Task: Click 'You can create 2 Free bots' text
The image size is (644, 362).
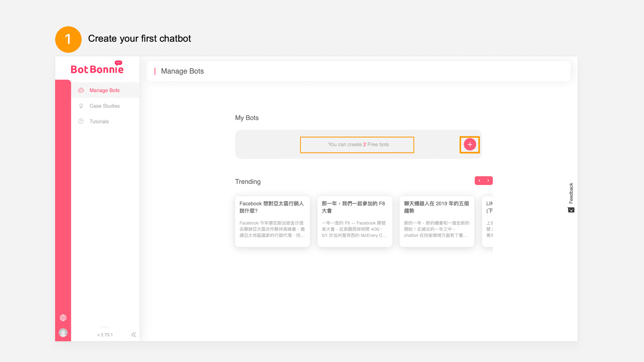Action: (358, 144)
